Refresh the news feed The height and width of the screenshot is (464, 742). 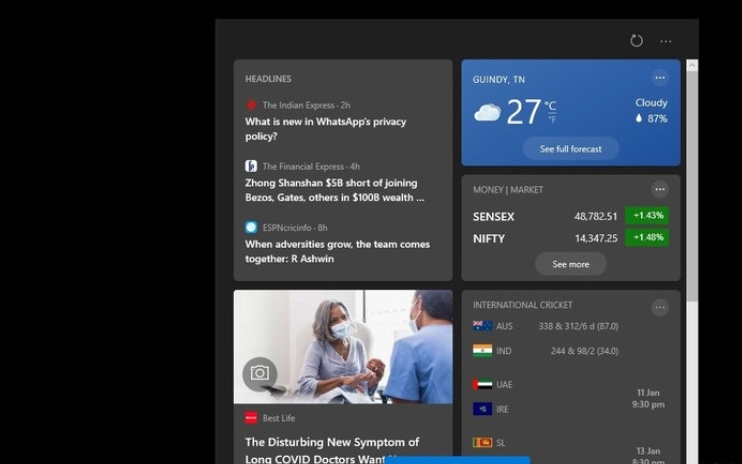636,41
